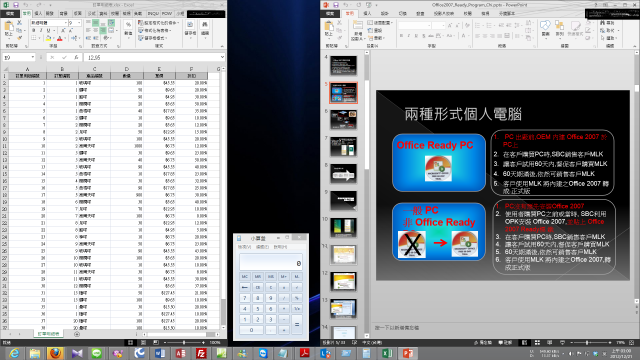Select slide 4 thumbnail in PowerPoint
The height and width of the screenshot is (360, 640).
(x=343, y=65)
